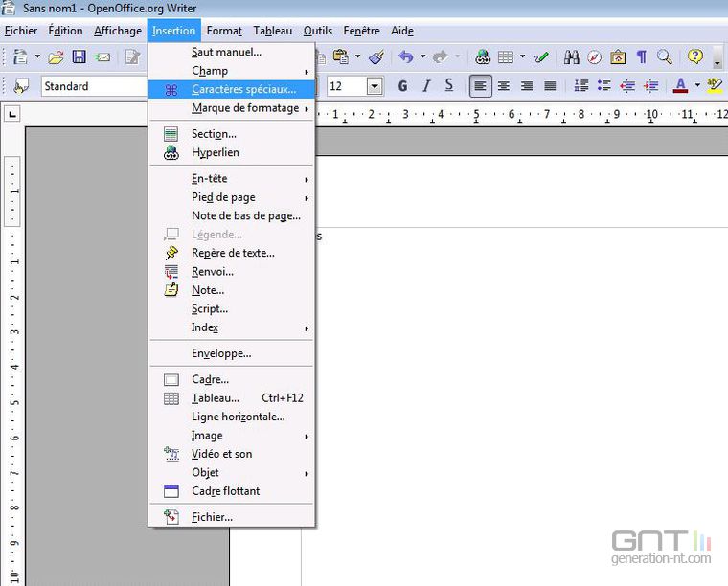The image size is (728, 586).
Task: Open the Navigator compass icon
Action: coord(594,57)
